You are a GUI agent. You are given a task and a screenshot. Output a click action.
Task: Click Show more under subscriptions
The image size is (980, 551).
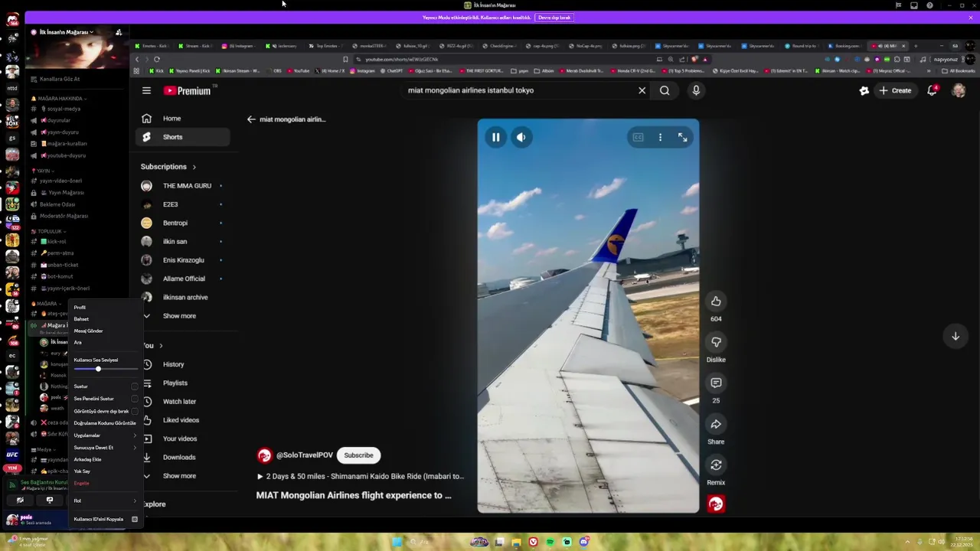[x=179, y=316]
